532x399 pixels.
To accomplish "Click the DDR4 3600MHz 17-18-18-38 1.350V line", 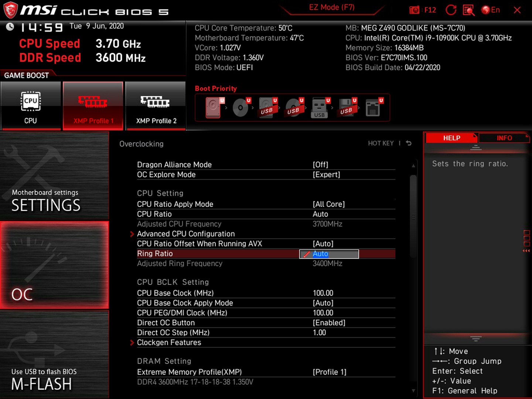I will click(195, 382).
